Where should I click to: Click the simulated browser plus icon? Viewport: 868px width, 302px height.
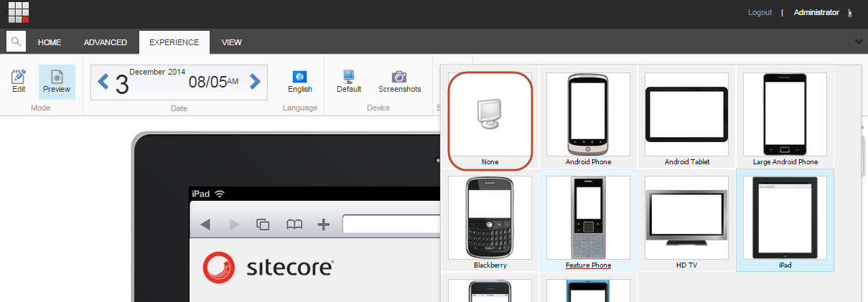coord(324,225)
